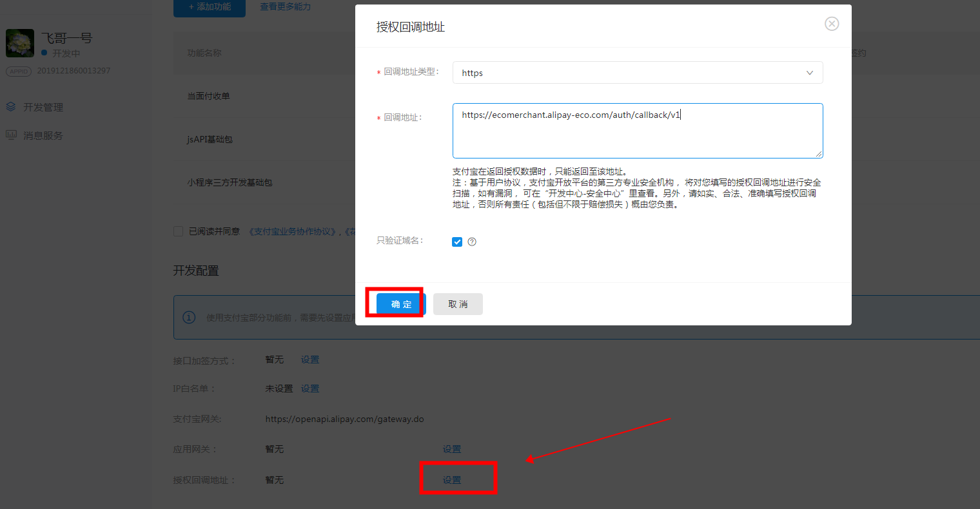
Task: Click the 小程序三方开发基础包 row
Action: (230, 182)
